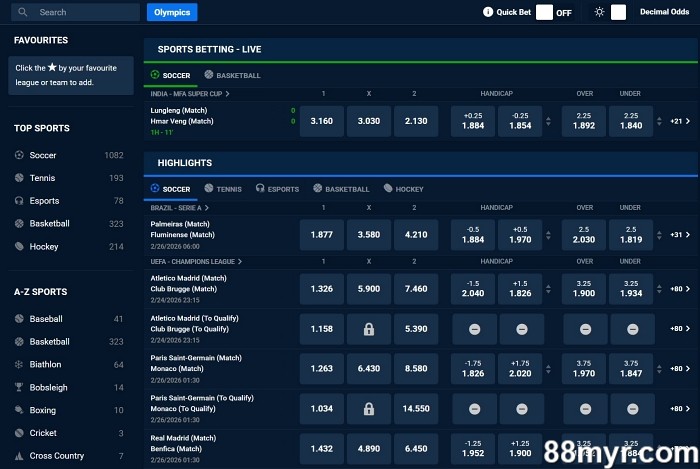Click locked draw odds for Paris Saint-Germain To Qualify

point(369,409)
